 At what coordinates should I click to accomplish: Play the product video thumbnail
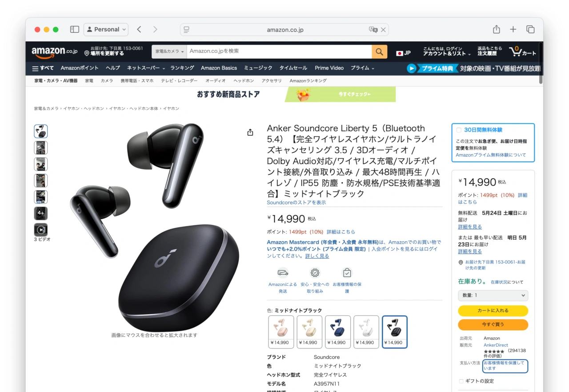pyautogui.click(x=41, y=230)
